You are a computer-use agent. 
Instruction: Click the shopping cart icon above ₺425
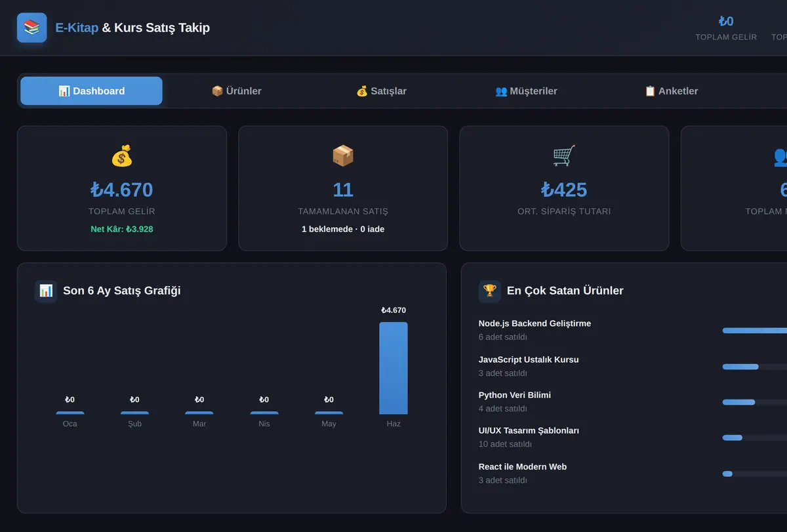[564, 156]
